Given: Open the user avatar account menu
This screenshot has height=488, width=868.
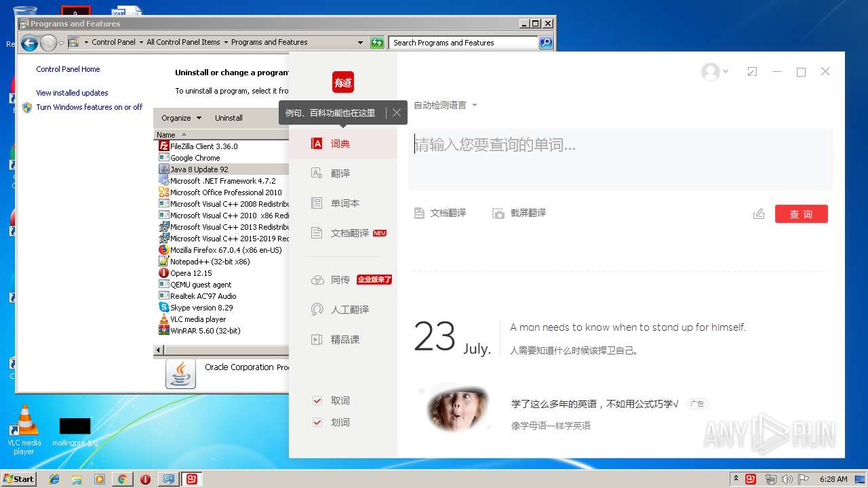Looking at the screenshot, I should click(x=715, y=72).
